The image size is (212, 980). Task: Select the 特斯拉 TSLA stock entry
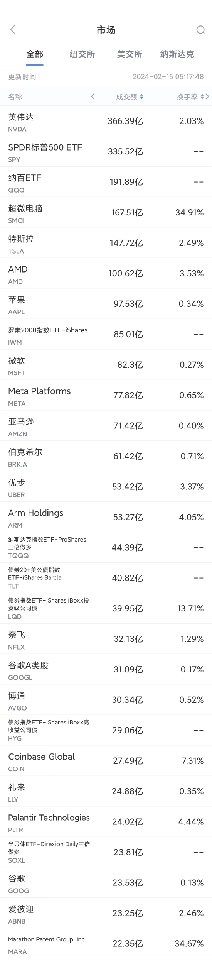(106, 243)
